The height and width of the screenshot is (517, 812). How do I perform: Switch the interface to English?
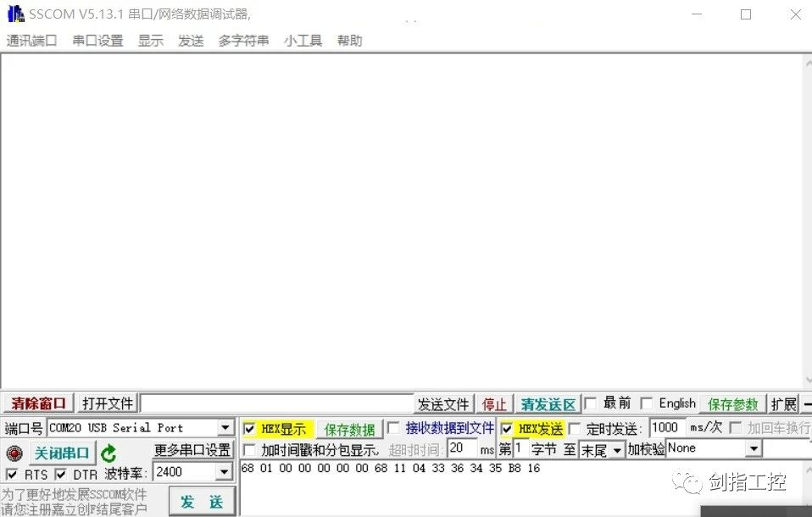648,403
